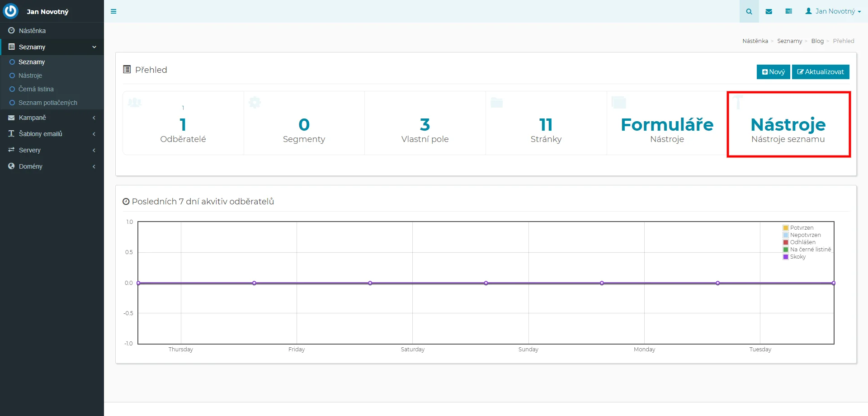
Task: Open the search icon in top bar
Action: coord(749,11)
